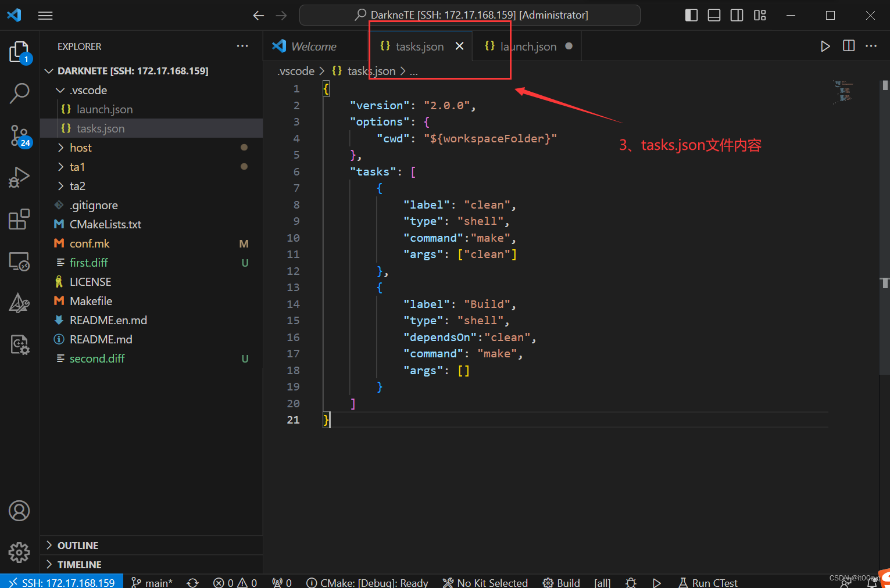Viewport: 890px width, 588px height.
Task: Close the tasks.json tab
Action: click(x=459, y=46)
